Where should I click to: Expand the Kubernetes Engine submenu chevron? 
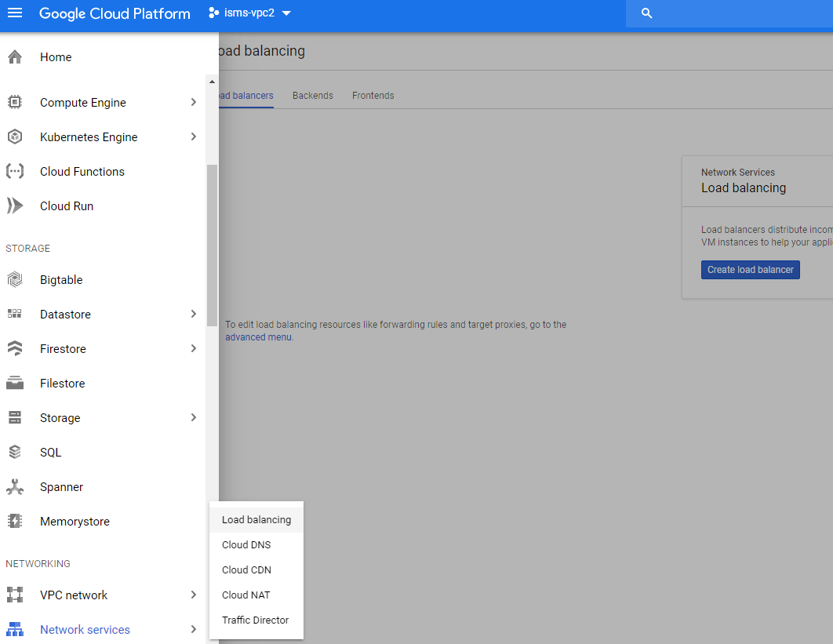(x=194, y=136)
